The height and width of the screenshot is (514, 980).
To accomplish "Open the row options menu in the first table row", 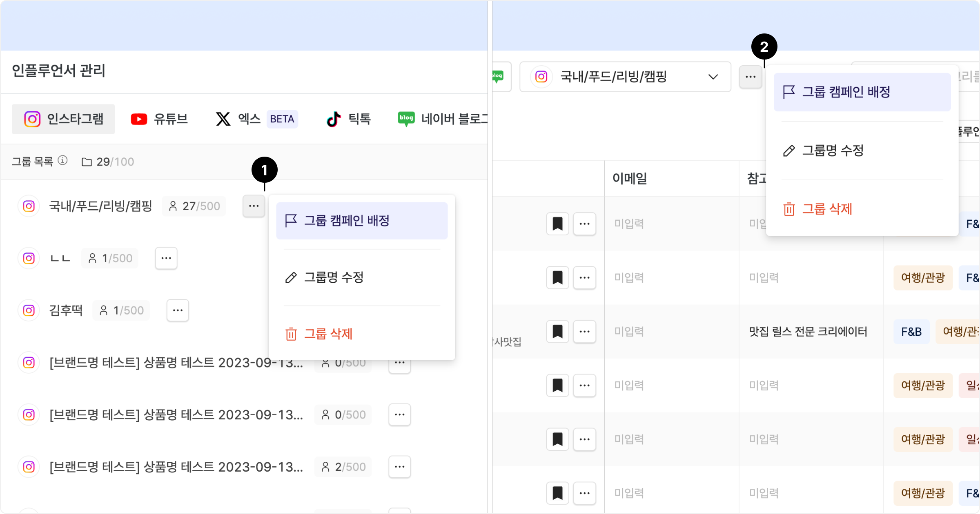I will (x=584, y=224).
